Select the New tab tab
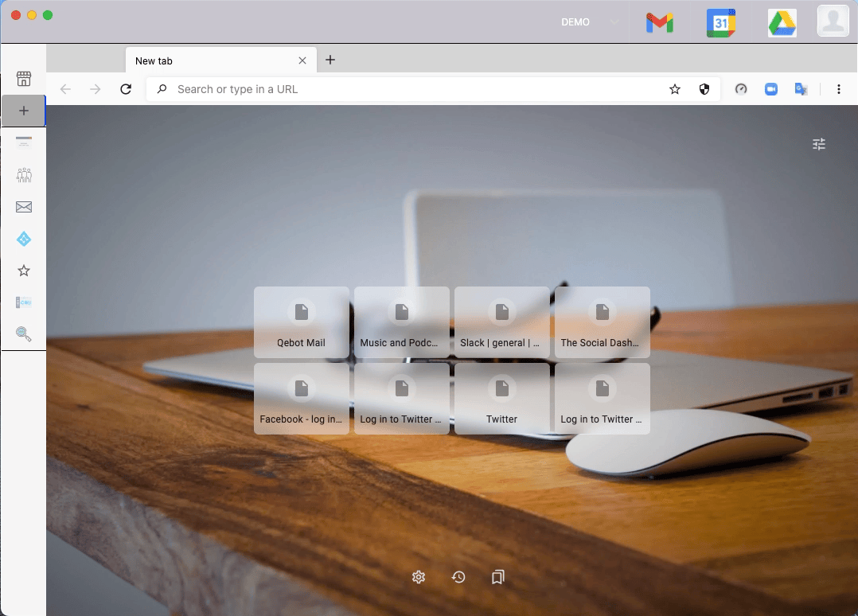Screen dimensions: 858x616 coord(211,60)
